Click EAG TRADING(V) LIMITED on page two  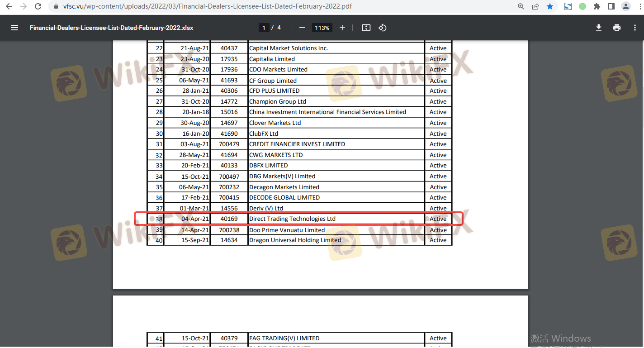click(x=284, y=338)
